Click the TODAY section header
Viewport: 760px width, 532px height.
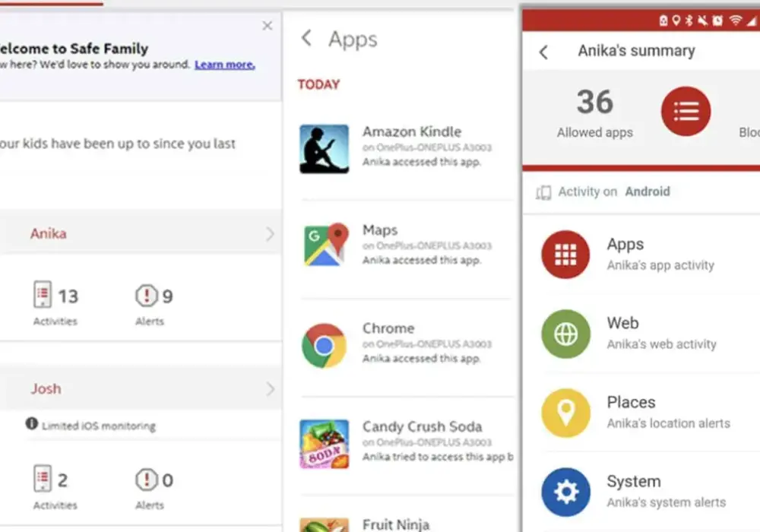(x=318, y=84)
